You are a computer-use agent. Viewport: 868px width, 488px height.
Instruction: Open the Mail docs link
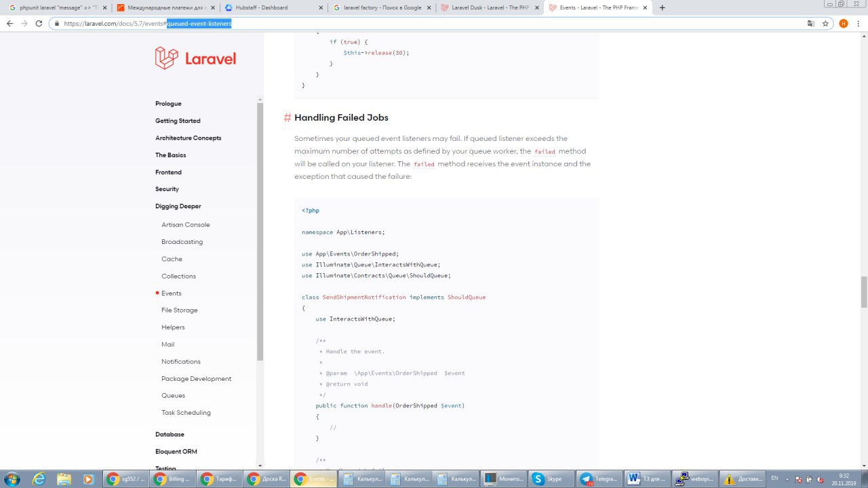[167, 344]
